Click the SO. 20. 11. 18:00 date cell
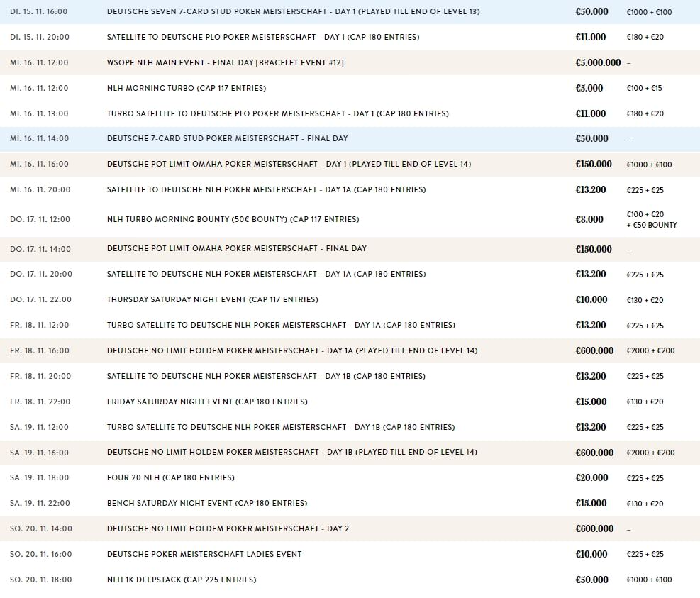 [41, 580]
